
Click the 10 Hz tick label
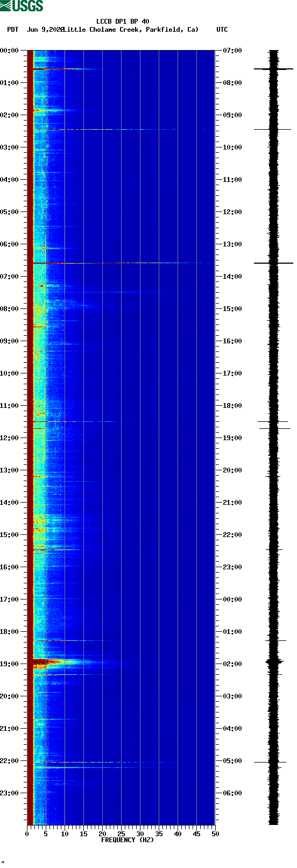pyautogui.click(x=65, y=834)
